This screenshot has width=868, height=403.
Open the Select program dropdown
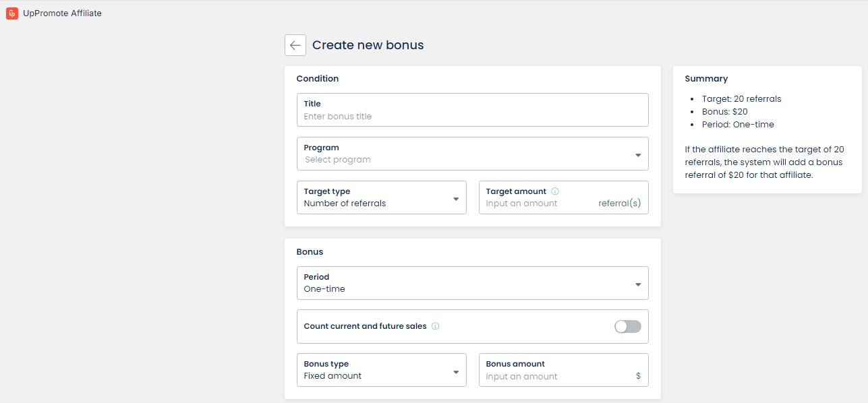point(465,160)
